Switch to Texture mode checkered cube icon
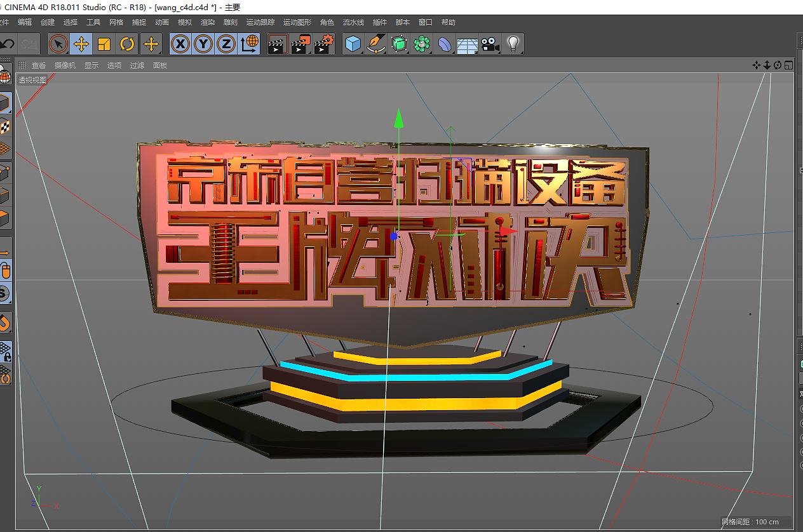Screen dimensions: 803x532 click(x=5, y=126)
